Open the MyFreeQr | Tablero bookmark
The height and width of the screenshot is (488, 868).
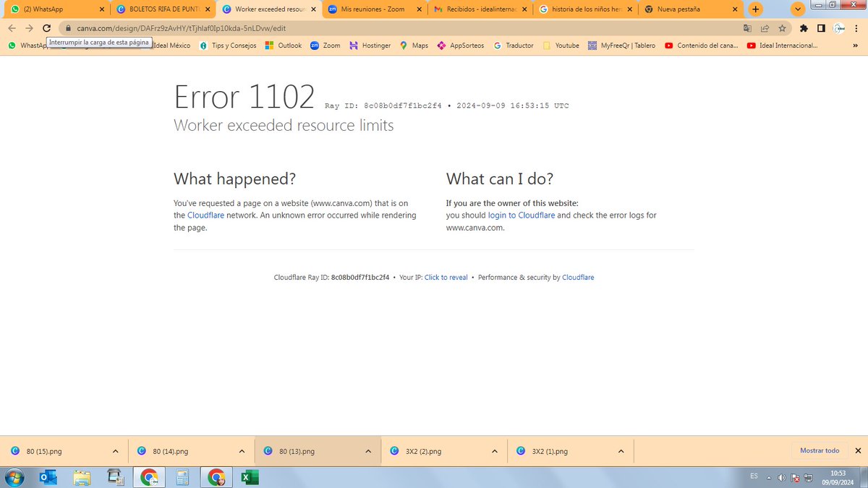(x=621, y=46)
